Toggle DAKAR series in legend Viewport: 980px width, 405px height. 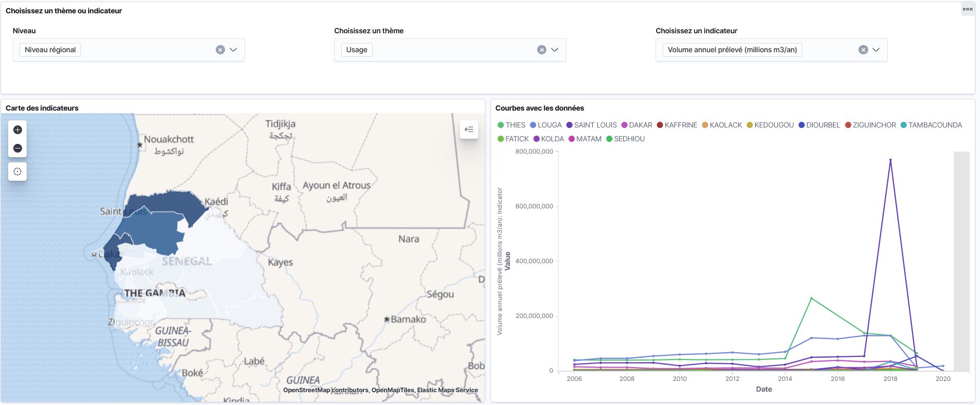point(637,125)
